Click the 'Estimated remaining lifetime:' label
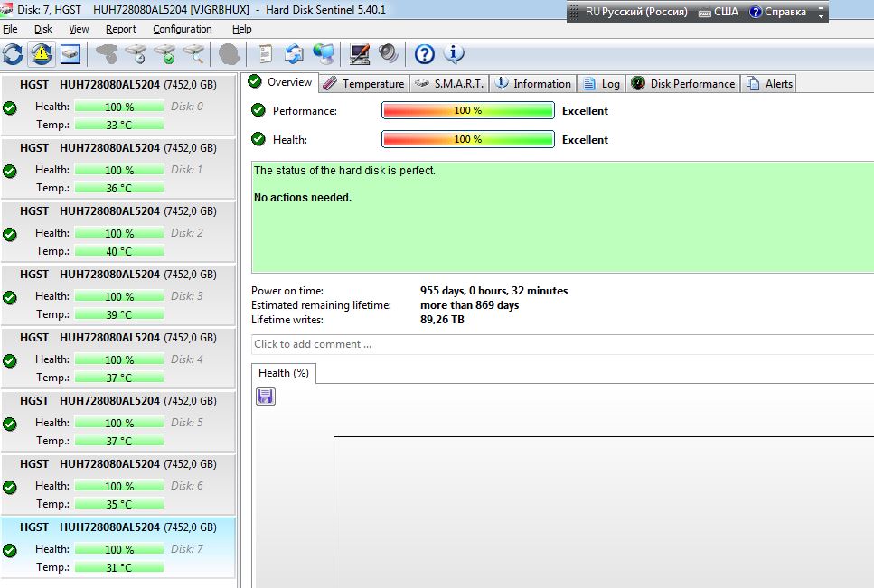 click(321, 305)
